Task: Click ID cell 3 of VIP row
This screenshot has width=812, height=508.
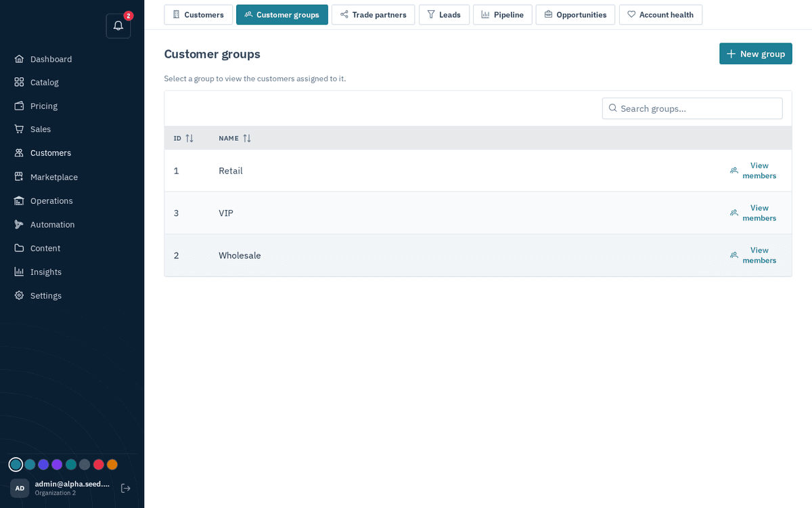Action: tap(177, 213)
